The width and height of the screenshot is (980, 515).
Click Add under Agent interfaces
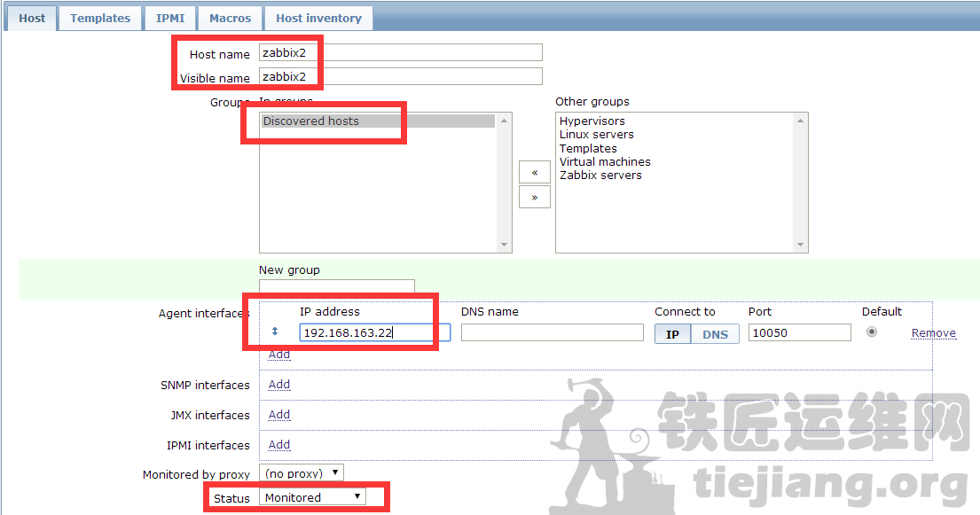pos(279,355)
